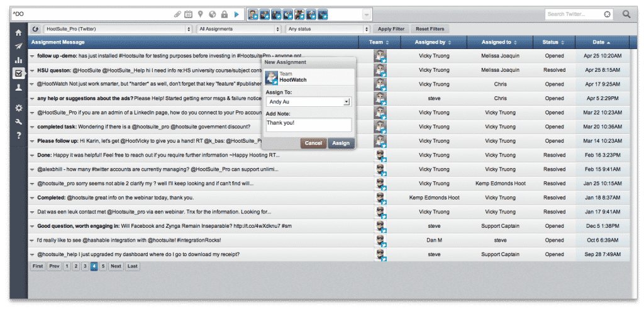Go to page 3 in pagination
The width and height of the screenshot is (644, 309).
coord(85,266)
